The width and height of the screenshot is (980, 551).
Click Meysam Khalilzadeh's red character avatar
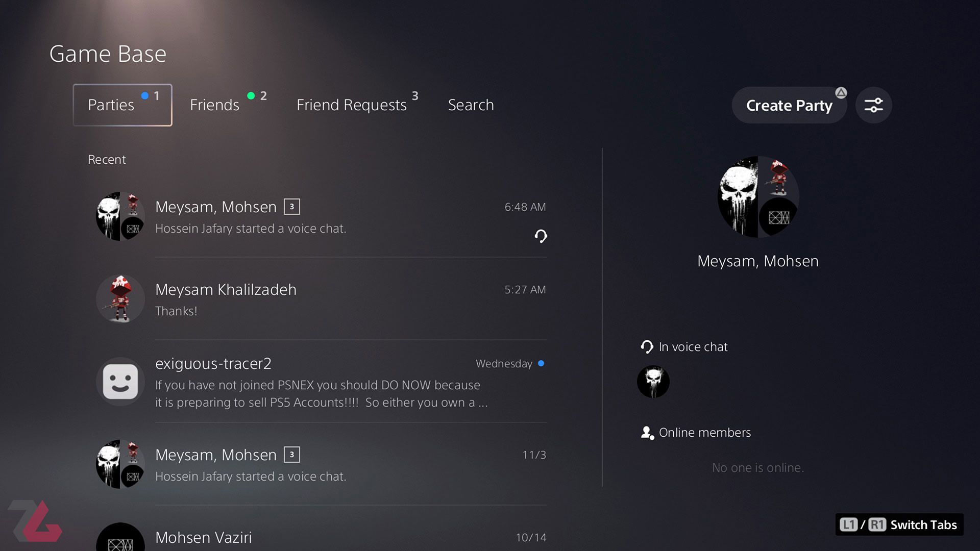pos(120,299)
